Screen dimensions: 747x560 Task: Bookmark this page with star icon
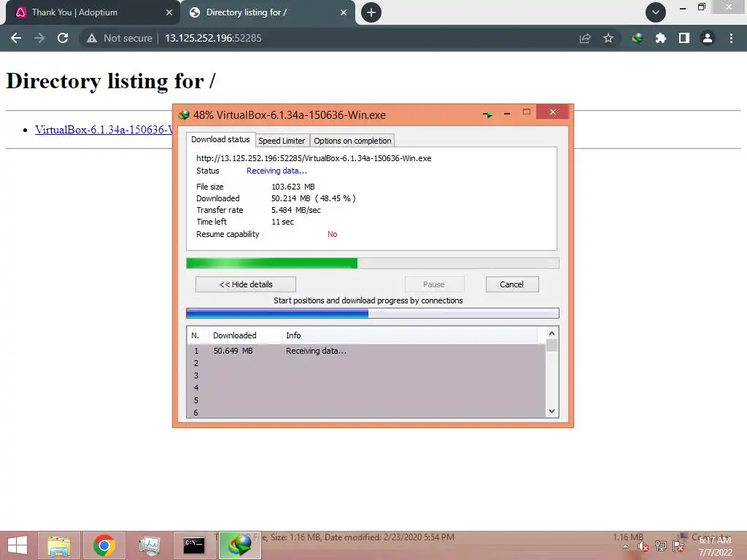pos(608,38)
